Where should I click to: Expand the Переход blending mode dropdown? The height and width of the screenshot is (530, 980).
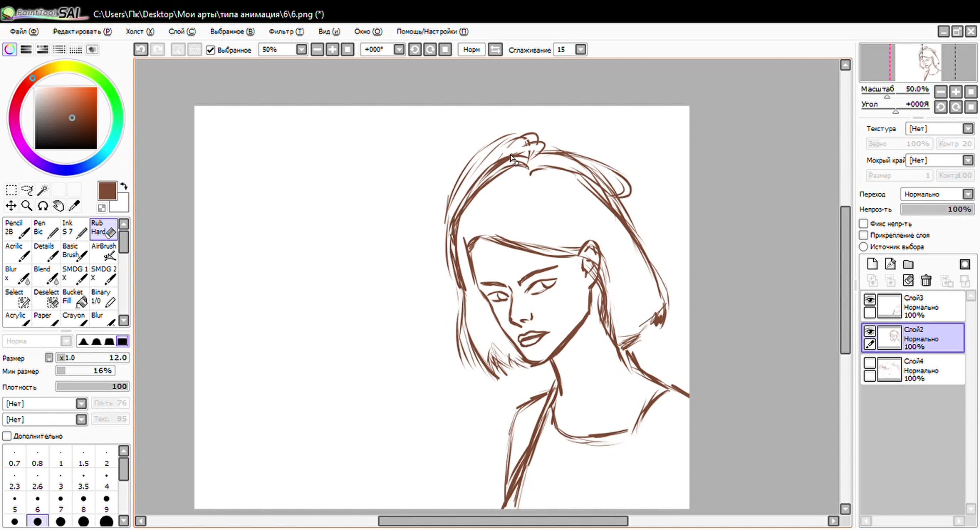click(x=968, y=194)
